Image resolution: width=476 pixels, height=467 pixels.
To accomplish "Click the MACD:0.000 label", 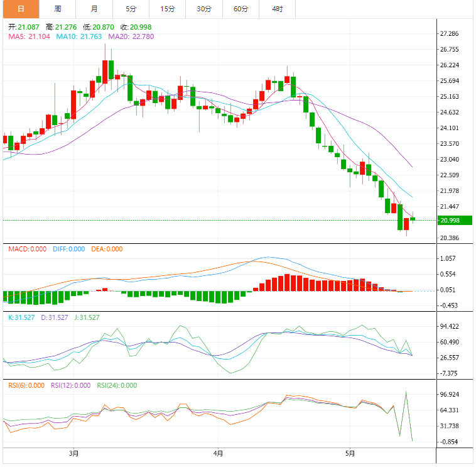I will tap(28, 249).
